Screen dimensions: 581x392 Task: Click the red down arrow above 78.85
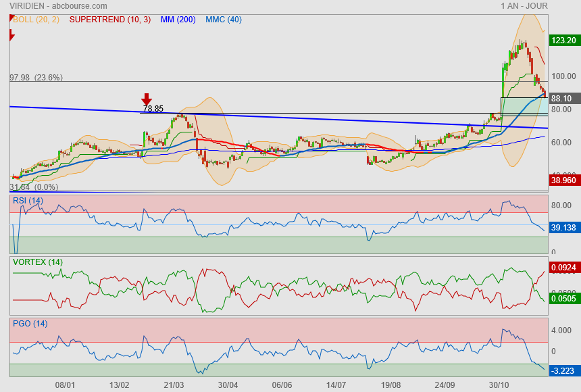coord(147,99)
